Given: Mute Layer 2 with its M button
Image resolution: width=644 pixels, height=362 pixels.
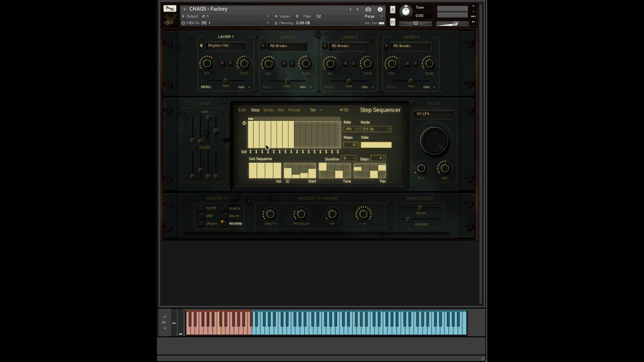Looking at the screenshot, I should [284, 63].
